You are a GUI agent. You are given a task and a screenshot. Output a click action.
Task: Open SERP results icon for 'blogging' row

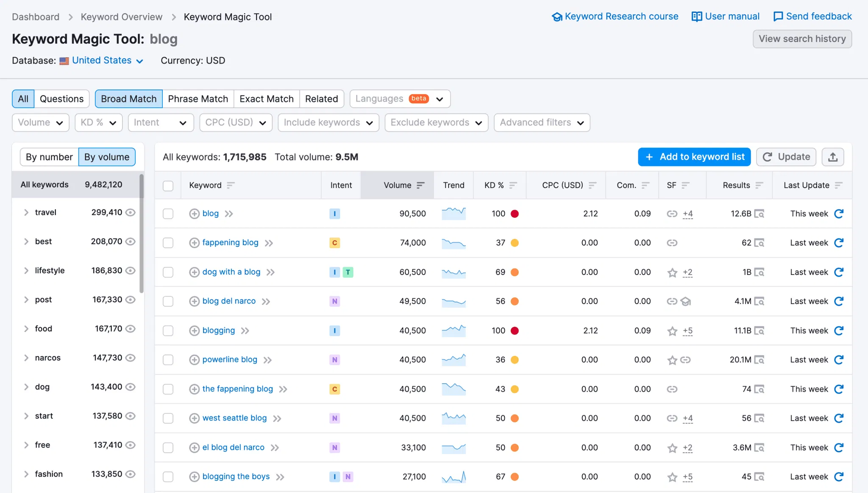coord(759,331)
